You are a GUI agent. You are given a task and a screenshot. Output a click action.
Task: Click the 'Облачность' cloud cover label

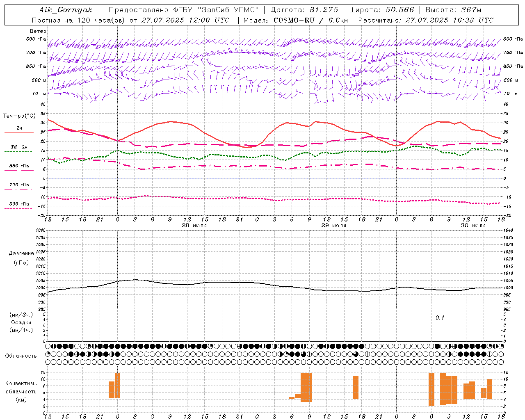point(21,356)
